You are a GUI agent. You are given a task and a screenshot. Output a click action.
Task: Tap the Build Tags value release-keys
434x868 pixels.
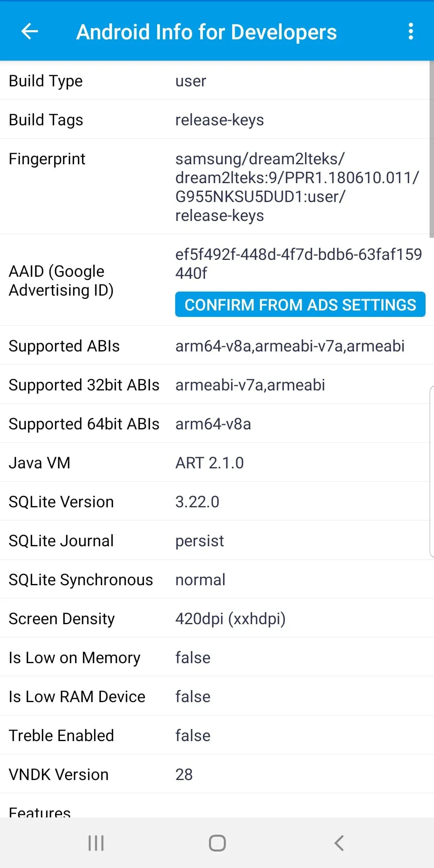[219, 119]
